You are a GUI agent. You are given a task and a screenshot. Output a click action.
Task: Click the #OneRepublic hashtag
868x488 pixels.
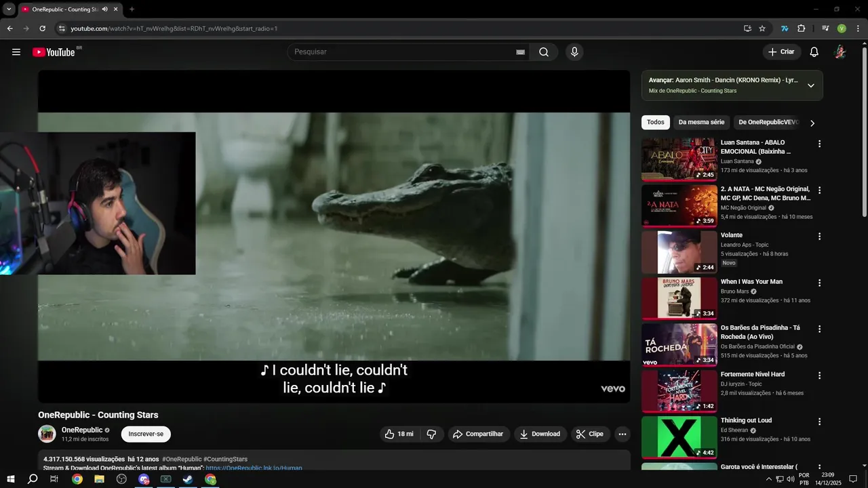[x=181, y=459]
